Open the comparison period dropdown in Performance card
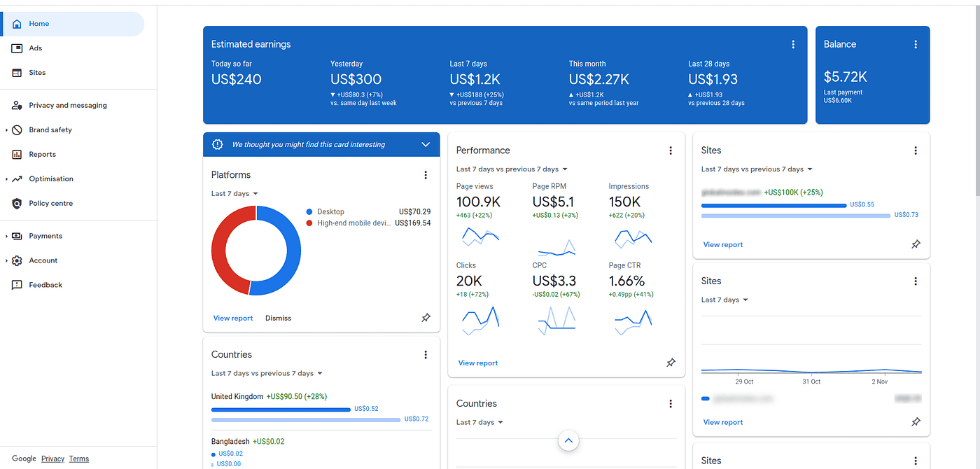The height and width of the screenshot is (469, 980). point(512,169)
